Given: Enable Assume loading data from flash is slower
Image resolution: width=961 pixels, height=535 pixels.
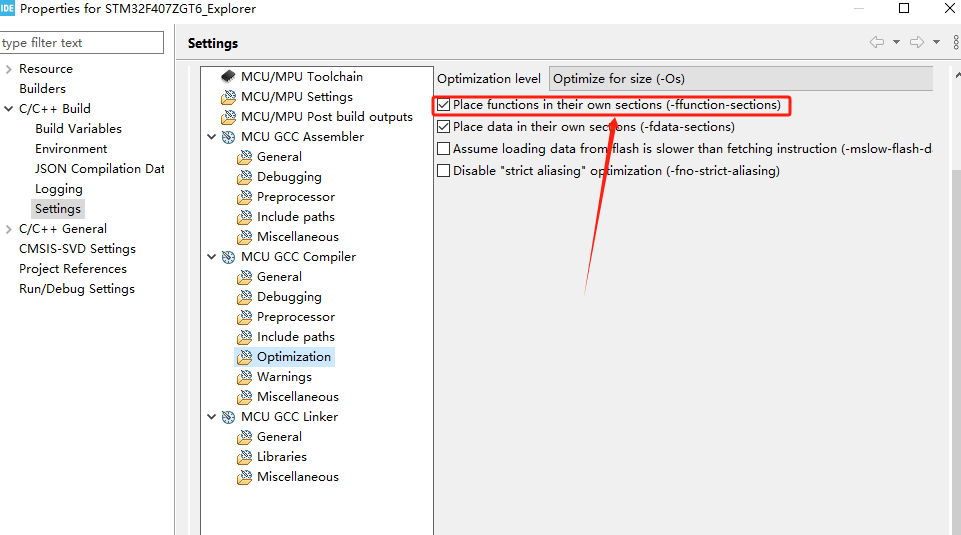Looking at the screenshot, I should 444,149.
